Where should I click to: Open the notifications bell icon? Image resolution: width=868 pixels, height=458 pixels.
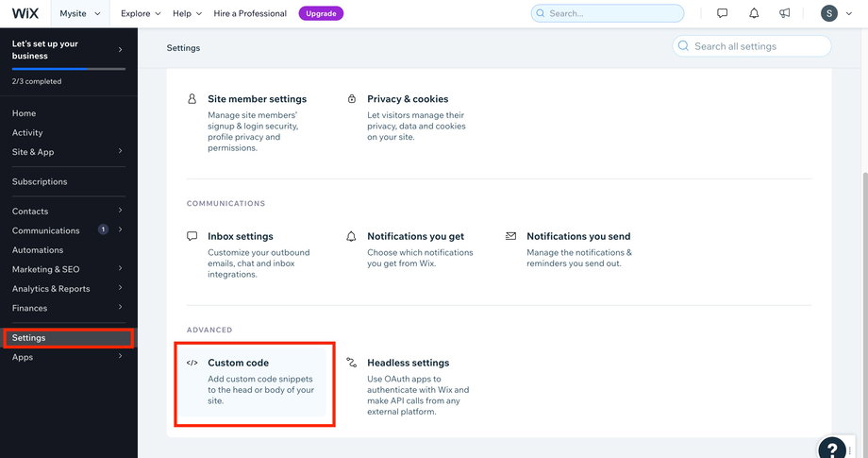point(754,13)
